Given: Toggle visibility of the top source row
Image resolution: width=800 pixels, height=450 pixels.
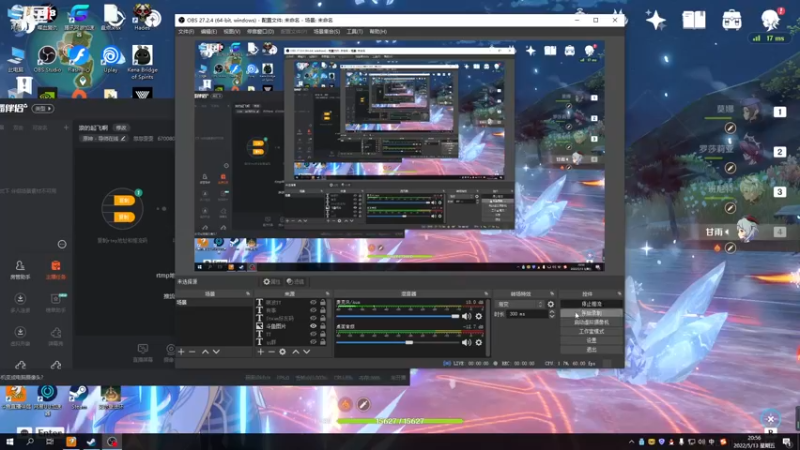Looking at the screenshot, I should pos(313,303).
